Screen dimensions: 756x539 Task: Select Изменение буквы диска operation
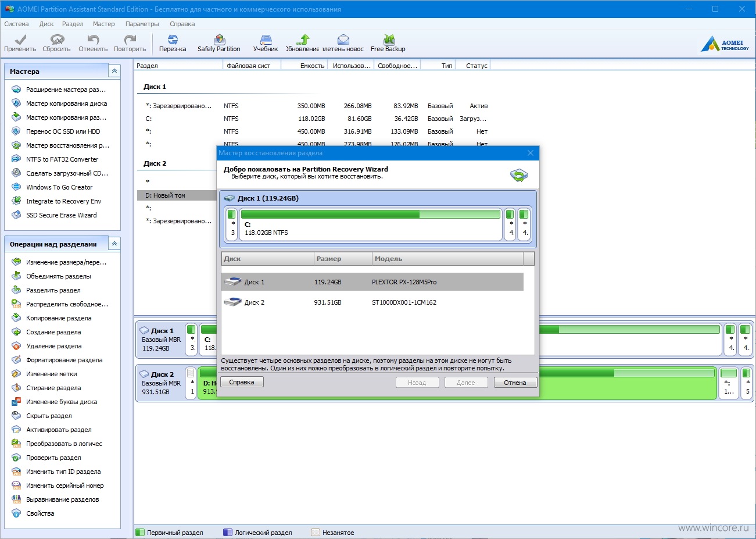pyautogui.click(x=54, y=402)
